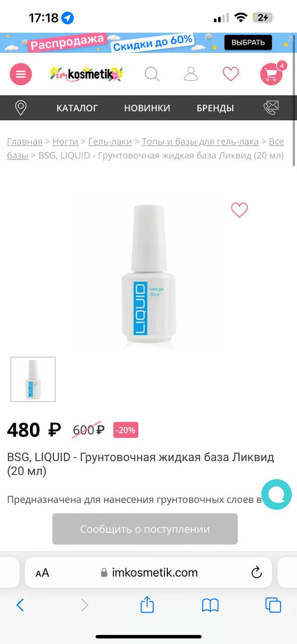Viewport: 297px width, 644px height.
Task: Open the wishlist heart in header
Action: coord(231,74)
